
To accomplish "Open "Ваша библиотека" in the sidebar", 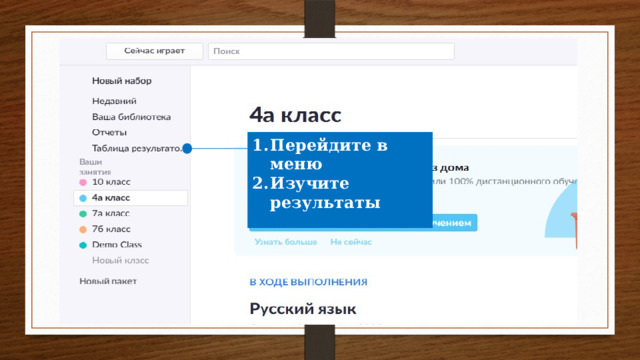I will (131, 117).
